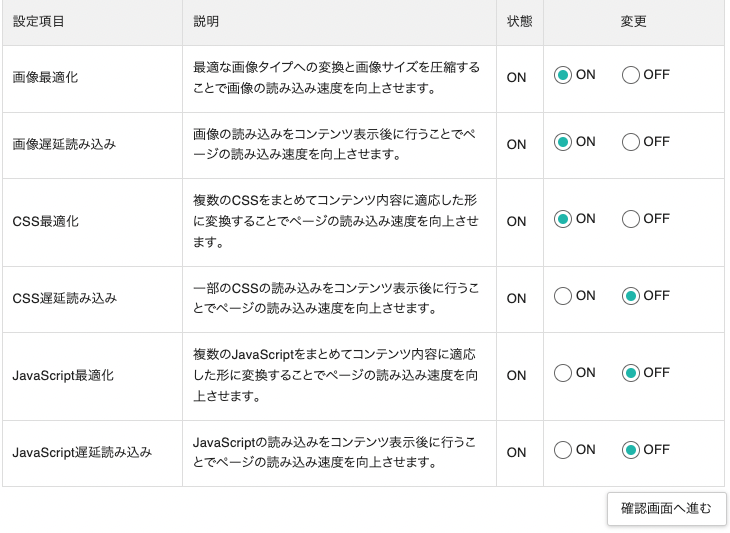Click the JavaScript遅延読み込み row label
This screenshot has width=730, height=533.
pyautogui.click(x=82, y=453)
